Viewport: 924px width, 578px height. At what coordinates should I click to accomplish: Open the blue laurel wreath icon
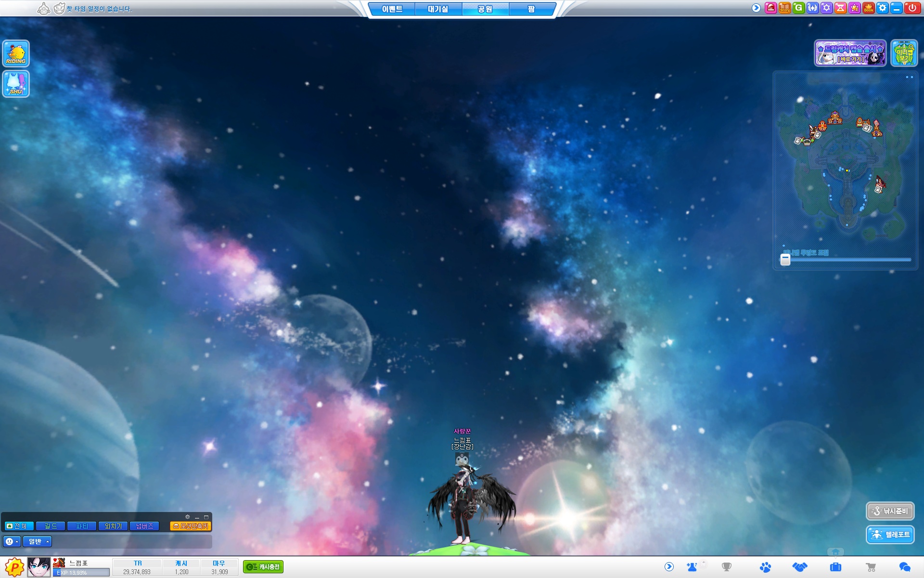[812, 8]
